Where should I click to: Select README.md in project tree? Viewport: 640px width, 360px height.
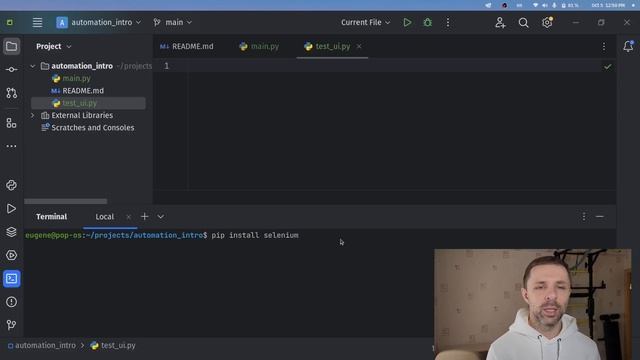tap(83, 91)
